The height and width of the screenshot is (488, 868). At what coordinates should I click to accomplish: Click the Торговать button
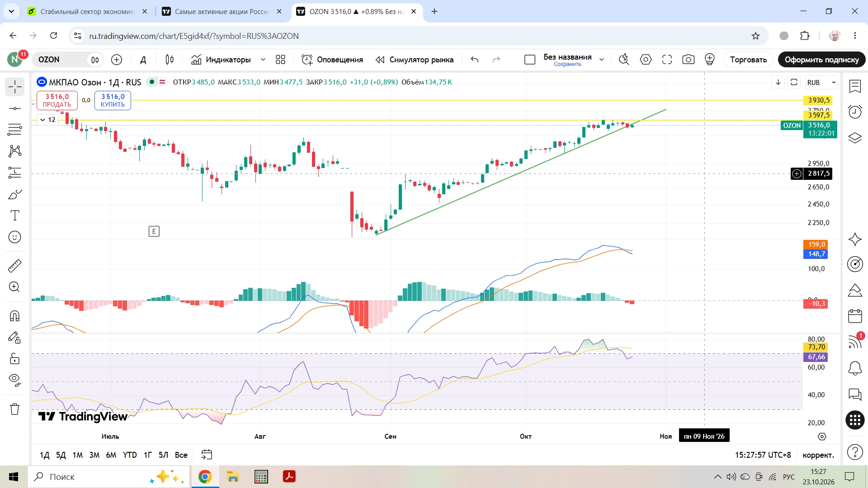[x=748, y=60]
